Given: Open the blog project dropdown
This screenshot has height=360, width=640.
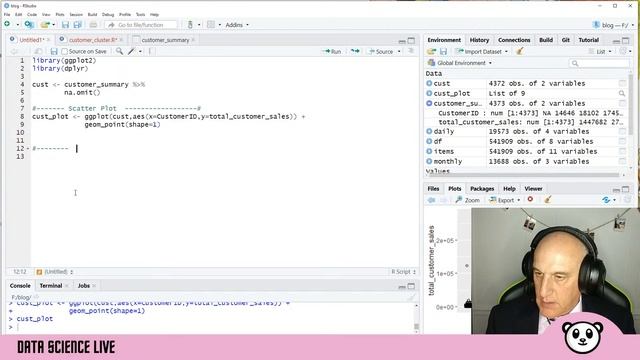Looking at the screenshot, I should tap(613, 25).
